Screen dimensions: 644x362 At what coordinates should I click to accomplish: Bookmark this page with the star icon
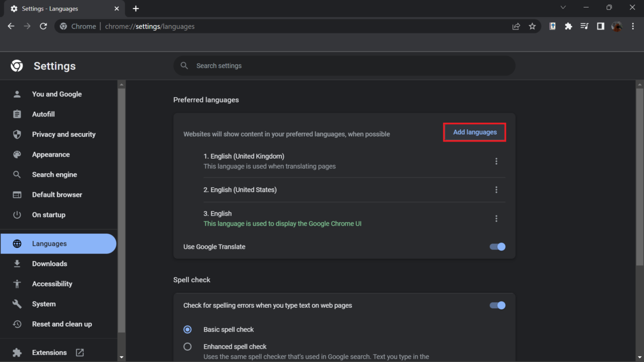pyautogui.click(x=532, y=26)
